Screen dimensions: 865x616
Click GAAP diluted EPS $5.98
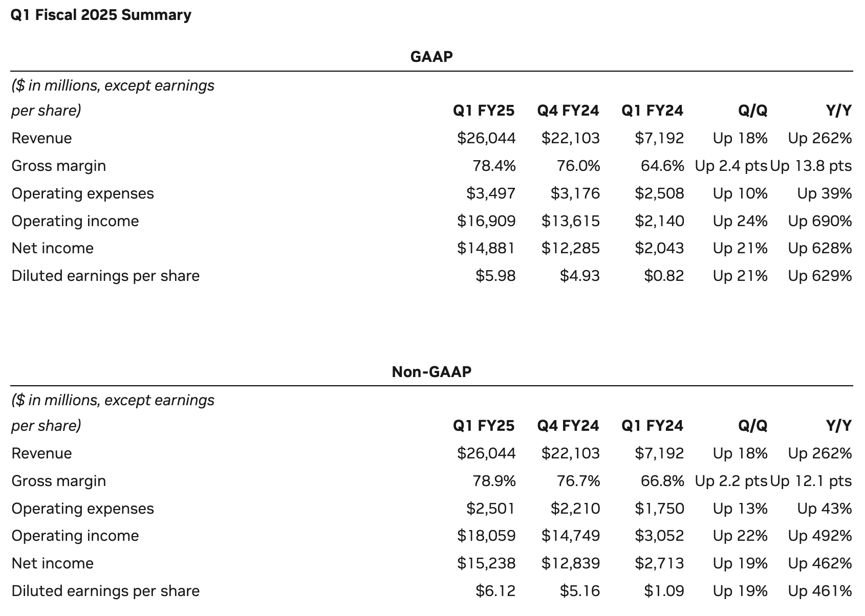tap(495, 276)
